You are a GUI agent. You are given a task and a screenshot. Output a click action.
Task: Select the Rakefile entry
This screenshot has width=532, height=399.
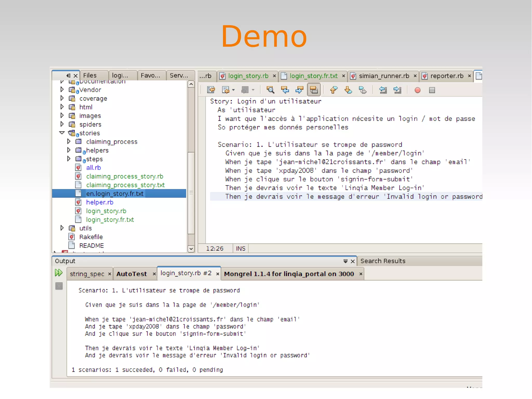[x=91, y=237]
